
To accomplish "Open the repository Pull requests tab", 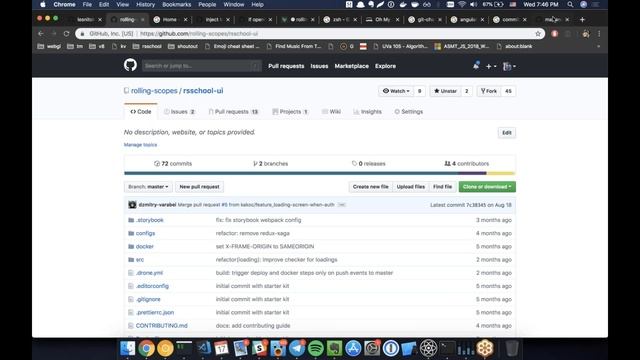I will [x=233, y=111].
